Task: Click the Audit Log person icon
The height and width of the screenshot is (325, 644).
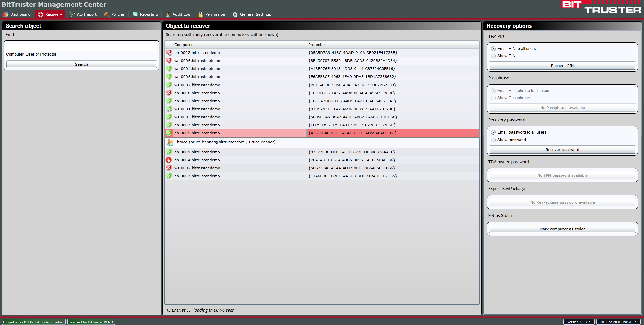Action: tap(168, 14)
